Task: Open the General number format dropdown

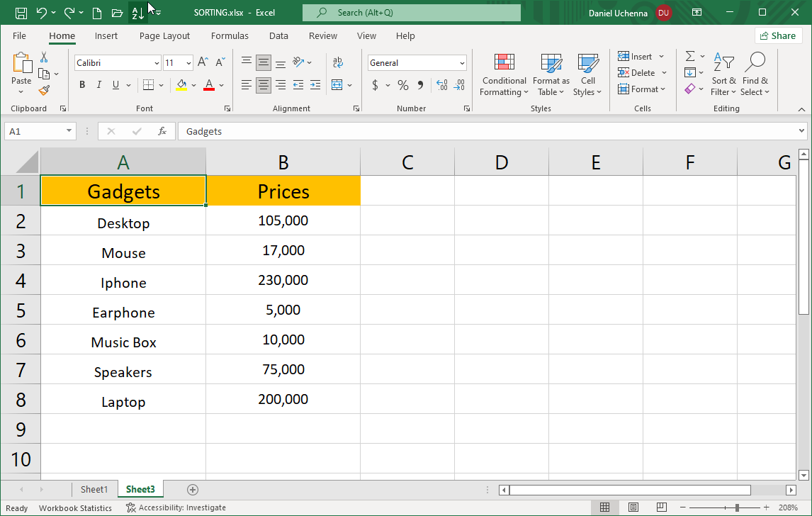Action: tap(462, 63)
